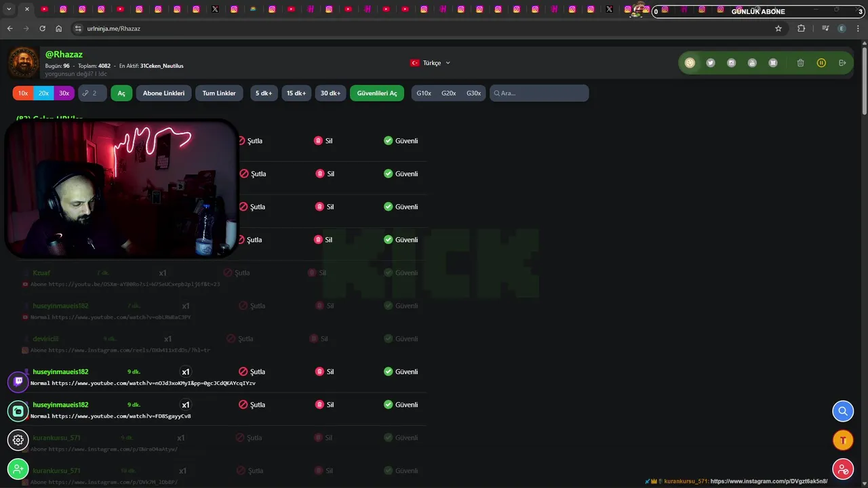Viewport: 868px width, 488px height.
Task: Click the orange T floating button
Action: [843, 440]
